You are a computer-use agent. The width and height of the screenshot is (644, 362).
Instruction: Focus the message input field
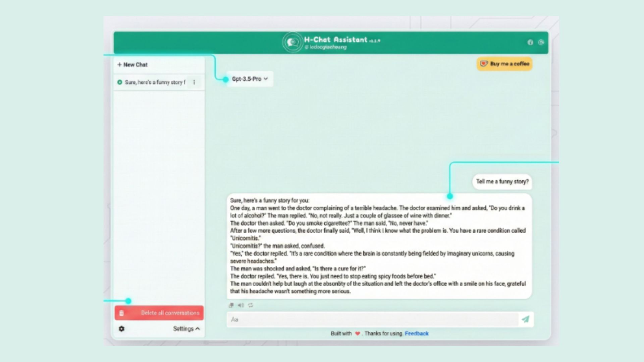(x=373, y=319)
